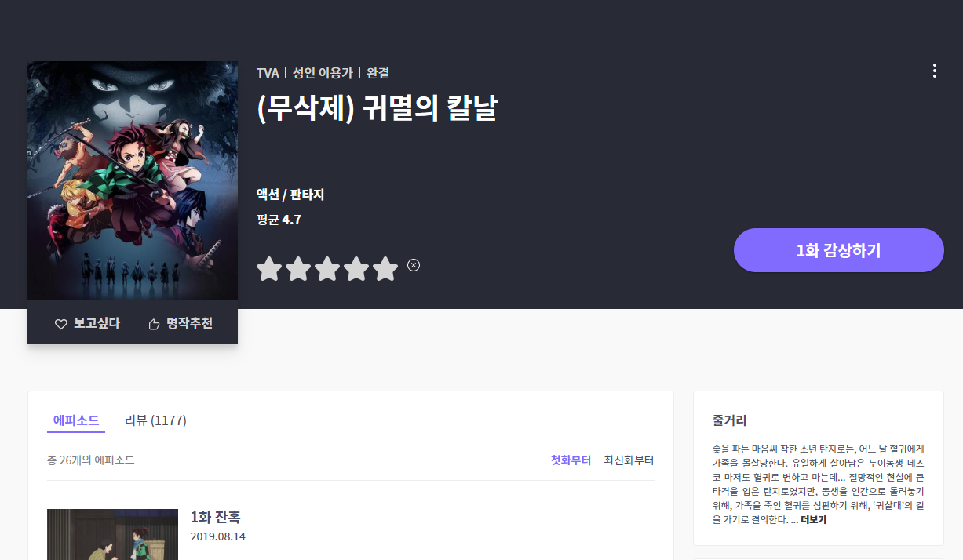Toggle 보고싶다 wishlist text button
The image size is (963, 560).
[x=97, y=324]
